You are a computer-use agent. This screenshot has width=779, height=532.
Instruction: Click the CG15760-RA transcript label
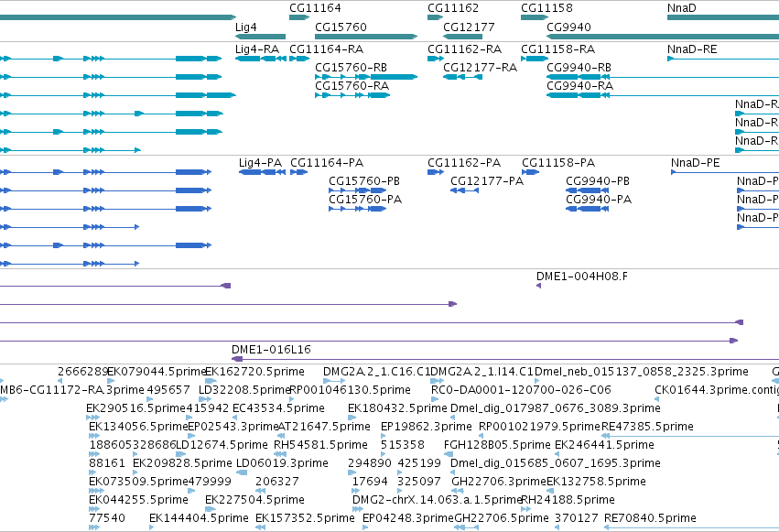click(352, 86)
